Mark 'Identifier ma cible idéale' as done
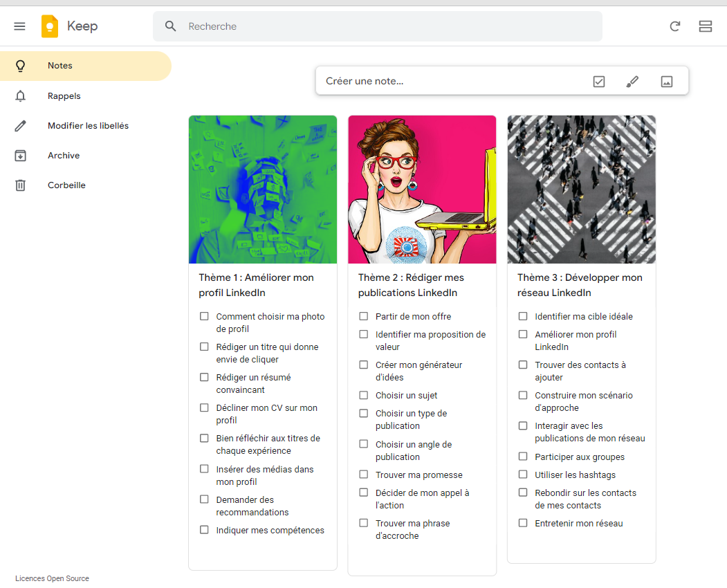Image resolution: width=727 pixels, height=588 pixels. (523, 316)
